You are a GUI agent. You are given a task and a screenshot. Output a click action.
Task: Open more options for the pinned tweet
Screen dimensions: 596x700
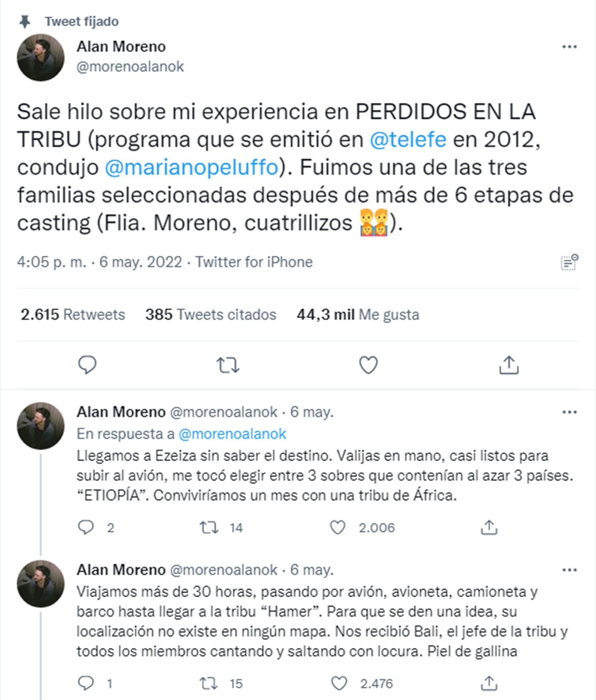coord(569,47)
